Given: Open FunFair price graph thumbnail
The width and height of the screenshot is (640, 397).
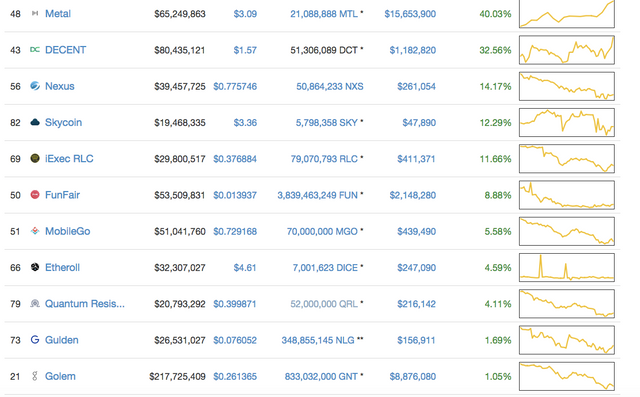Looking at the screenshot, I should (567, 195).
